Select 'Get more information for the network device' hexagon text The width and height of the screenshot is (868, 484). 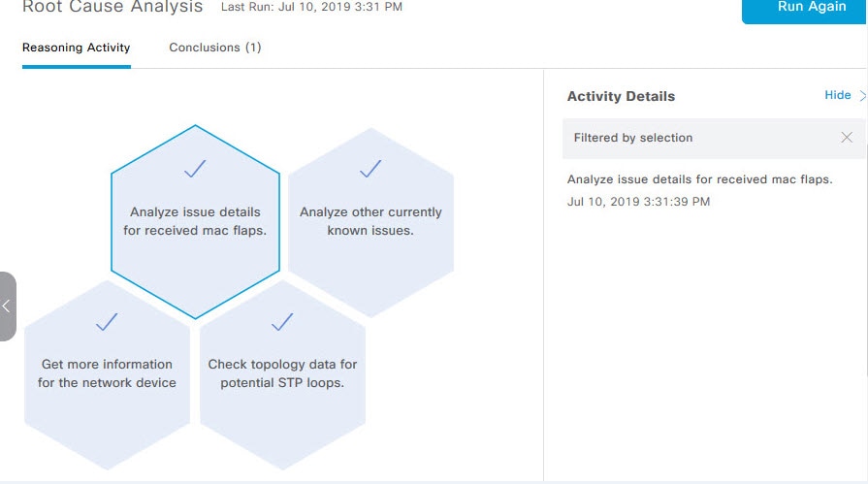point(107,373)
